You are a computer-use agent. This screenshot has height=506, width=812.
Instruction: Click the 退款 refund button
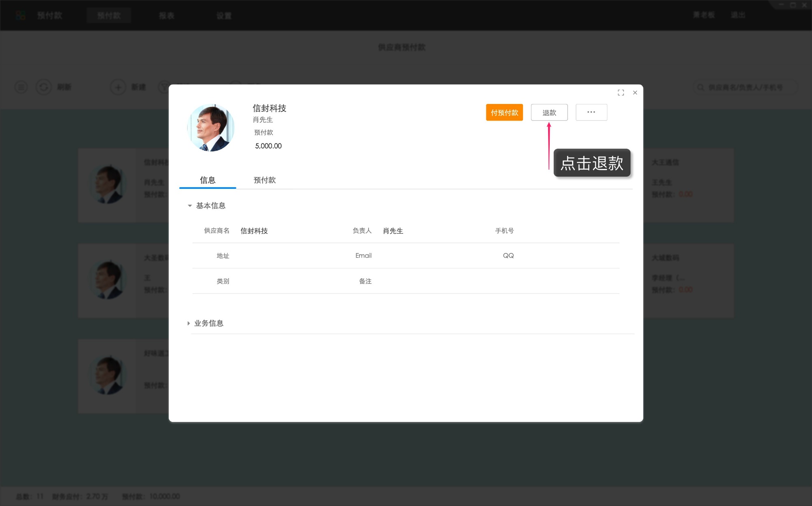click(x=549, y=112)
